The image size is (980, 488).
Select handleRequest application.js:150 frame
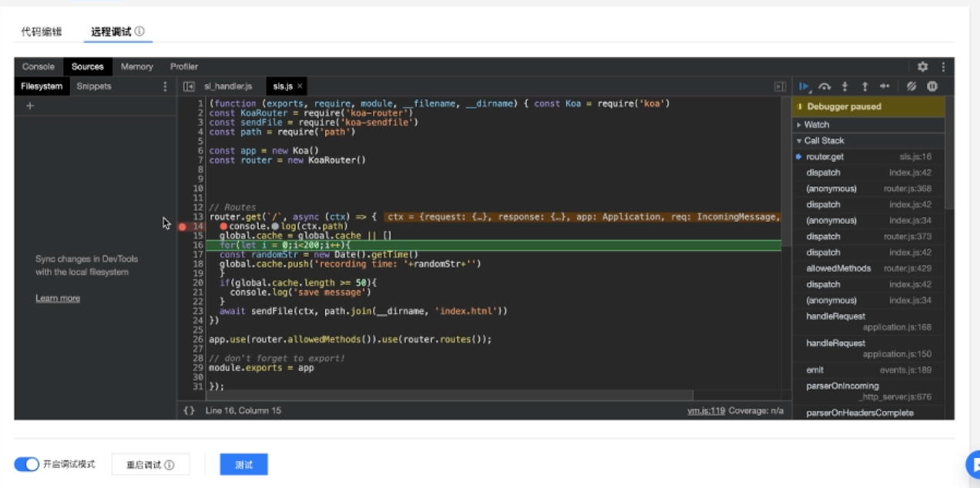click(x=868, y=349)
